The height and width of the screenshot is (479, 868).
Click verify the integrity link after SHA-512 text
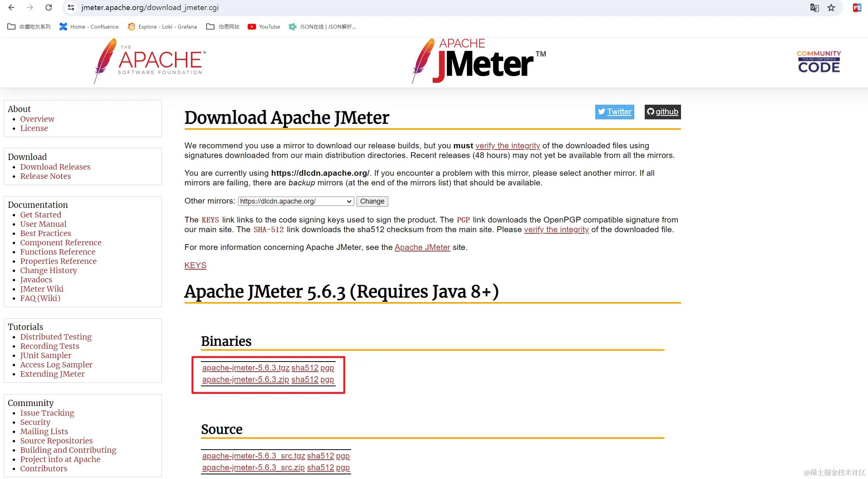pyautogui.click(x=556, y=229)
